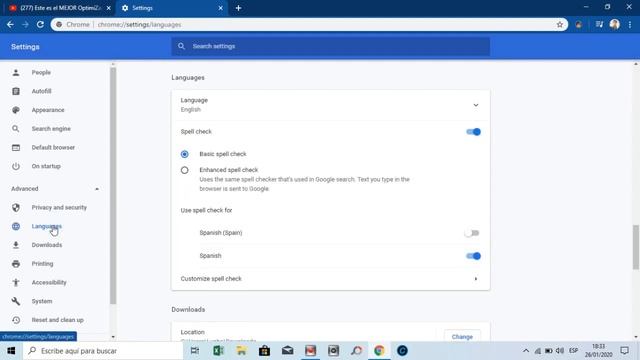The width and height of the screenshot is (640, 360).
Task: Open Default browser settings section
Action: 53,147
